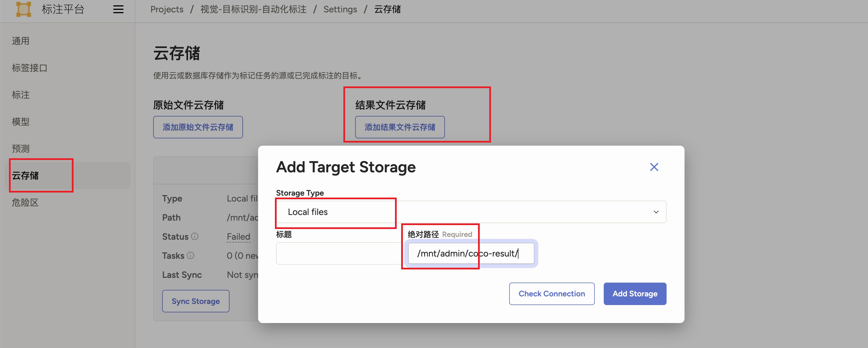Screen dimensions: 868x348
Task: Click the Check Connection button
Action: pyautogui.click(x=551, y=294)
